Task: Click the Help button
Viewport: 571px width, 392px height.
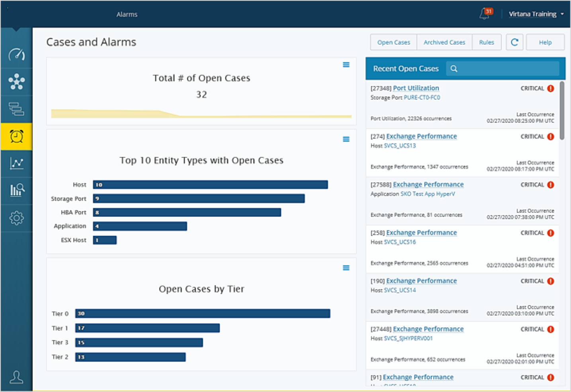Action: tap(545, 42)
